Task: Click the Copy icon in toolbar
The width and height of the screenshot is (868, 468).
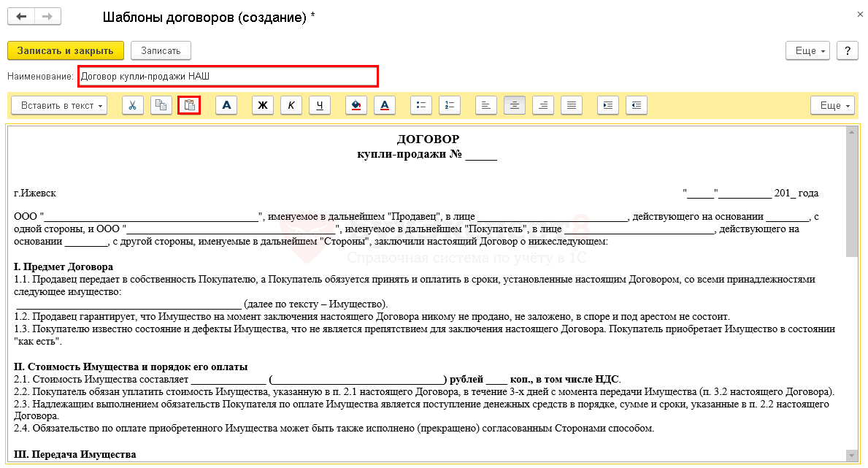Action: [161, 105]
